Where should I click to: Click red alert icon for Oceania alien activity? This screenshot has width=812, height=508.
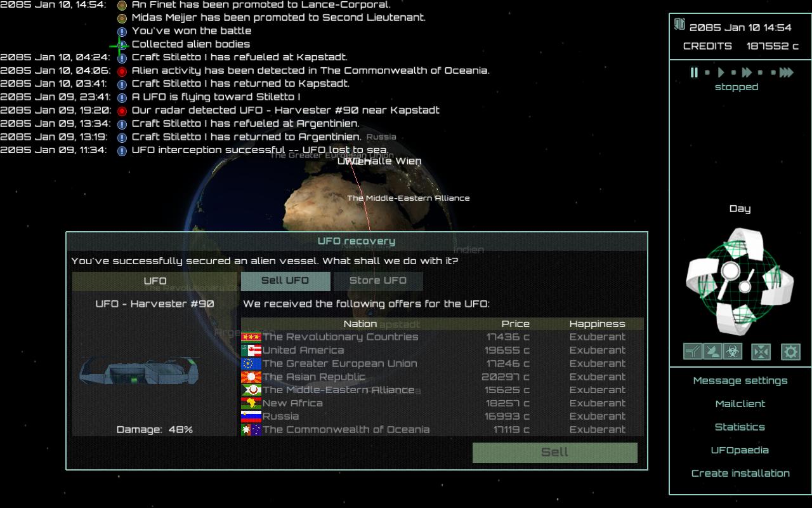pos(122,71)
